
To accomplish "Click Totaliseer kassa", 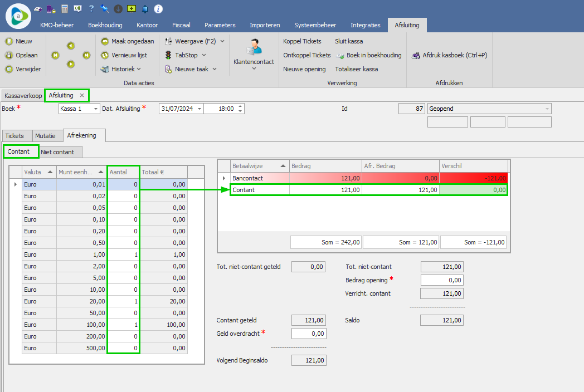I will pyautogui.click(x=357, y=69).
